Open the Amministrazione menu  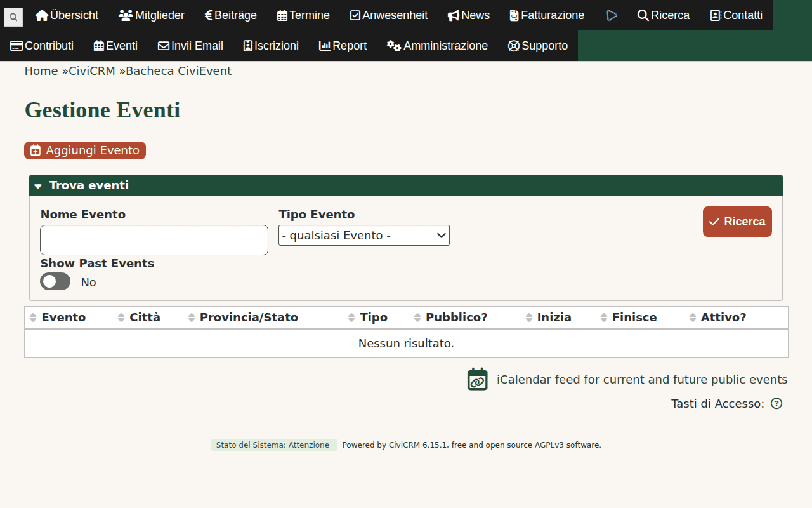tap(437, 46)
